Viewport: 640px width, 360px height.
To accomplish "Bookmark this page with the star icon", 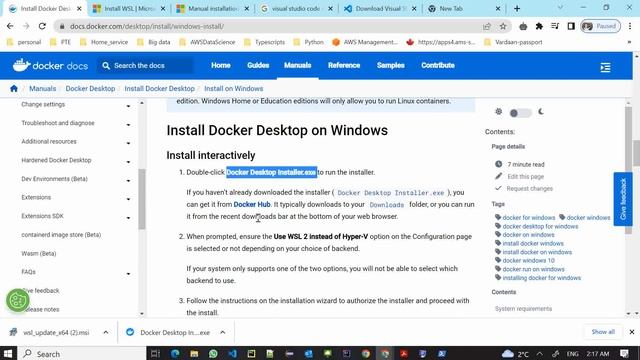I will (x=503, y=27).
